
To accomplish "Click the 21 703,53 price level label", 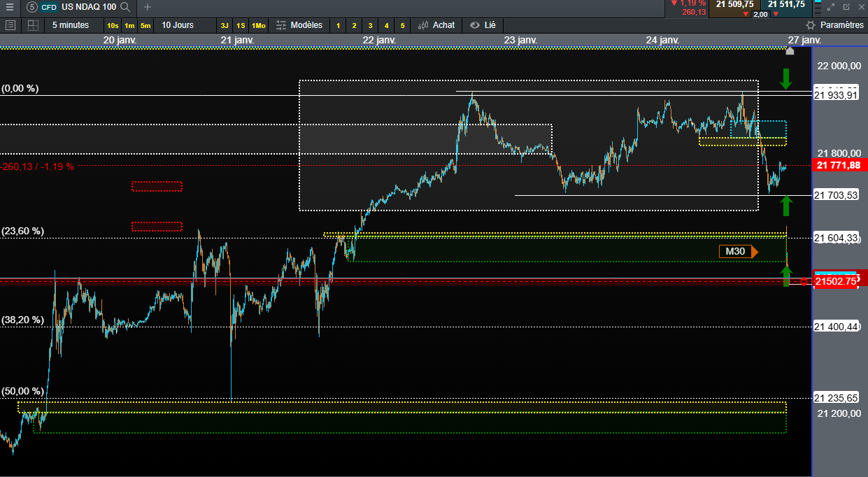I will point(836,195).
